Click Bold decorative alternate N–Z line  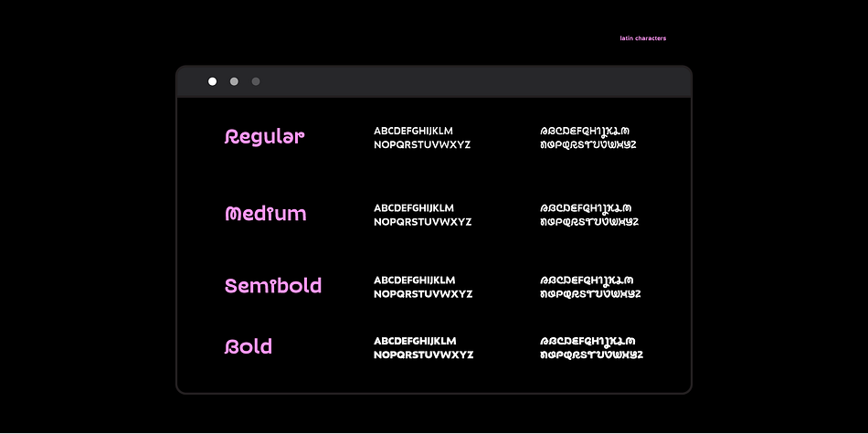click(x=592, y=355)
